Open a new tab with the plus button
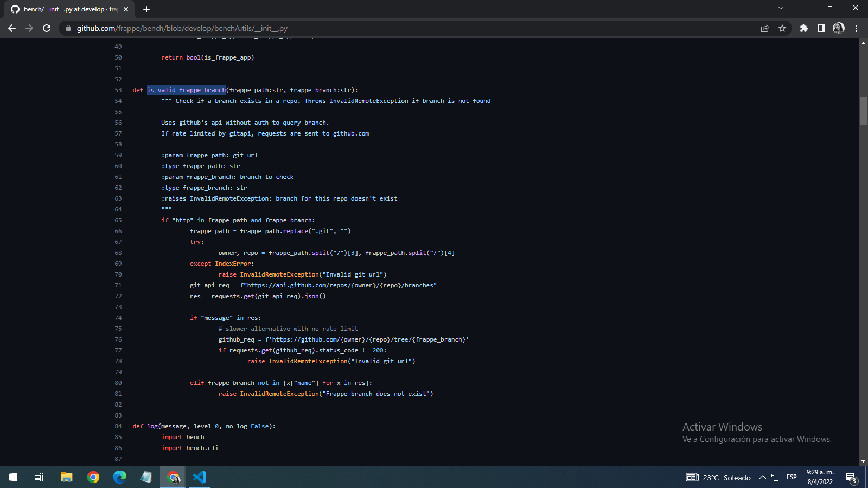The width and height of the screenshot is (868, 488). tap(146, 9)
